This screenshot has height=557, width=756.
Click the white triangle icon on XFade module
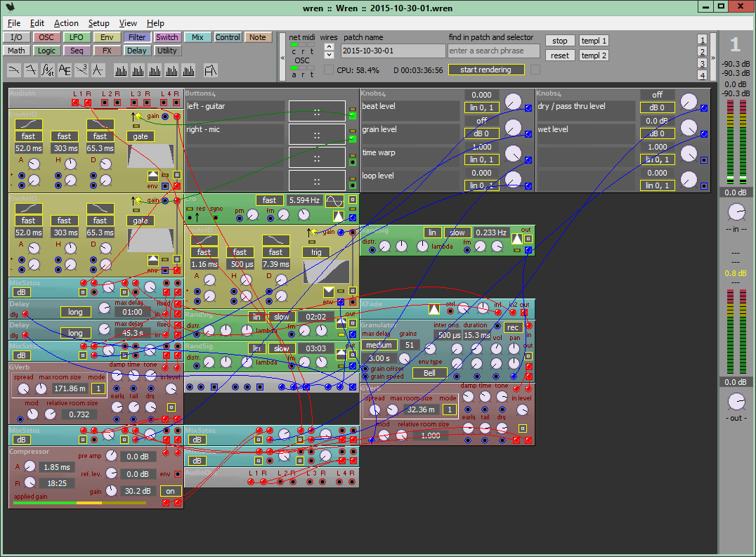point(434,309)
